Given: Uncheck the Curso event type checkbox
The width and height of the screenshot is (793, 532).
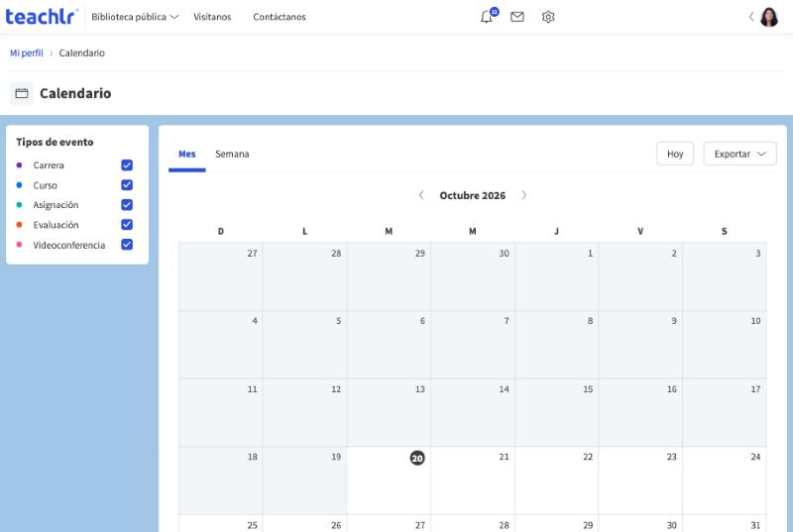Looking at the screenshot, I should (127, 185).
